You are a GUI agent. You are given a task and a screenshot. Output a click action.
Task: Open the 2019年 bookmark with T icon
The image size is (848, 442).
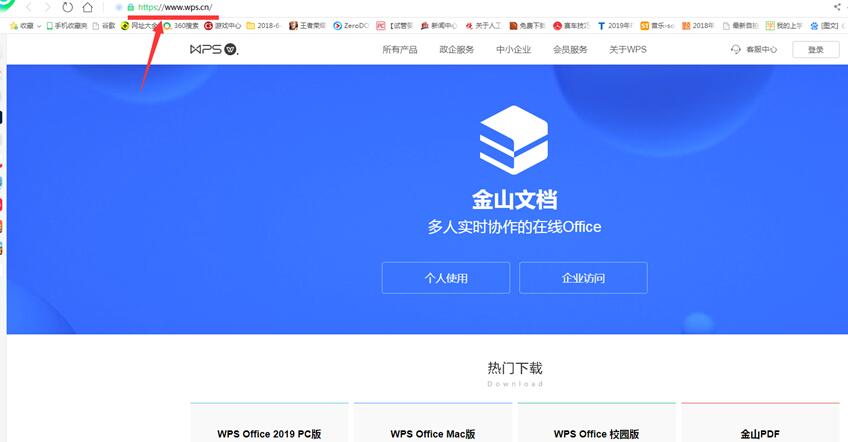point(615,25)
